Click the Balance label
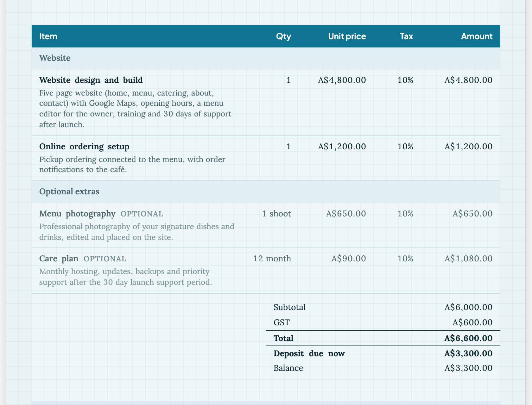 288,368
